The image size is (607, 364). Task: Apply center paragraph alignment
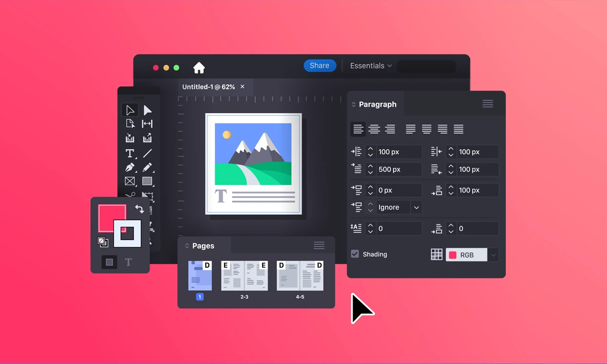374,129
